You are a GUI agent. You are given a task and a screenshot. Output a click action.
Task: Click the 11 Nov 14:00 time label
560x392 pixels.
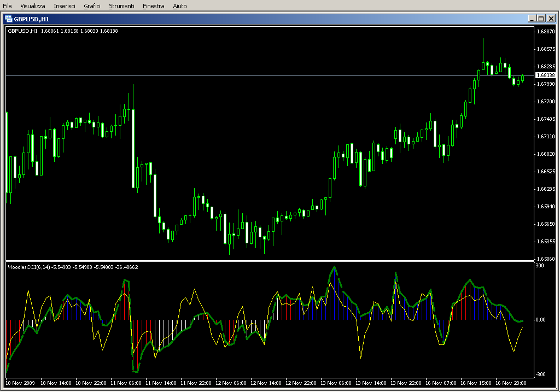coord(161,383)
